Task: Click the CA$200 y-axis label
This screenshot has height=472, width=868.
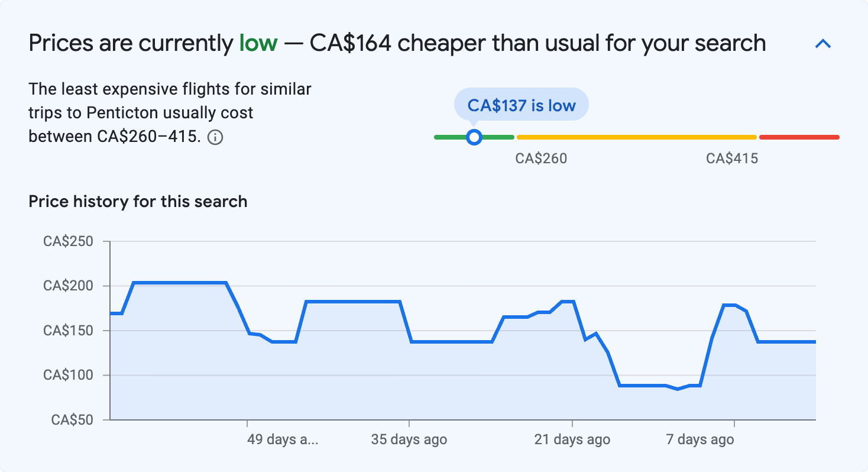Action: click(x=68, y=286)
